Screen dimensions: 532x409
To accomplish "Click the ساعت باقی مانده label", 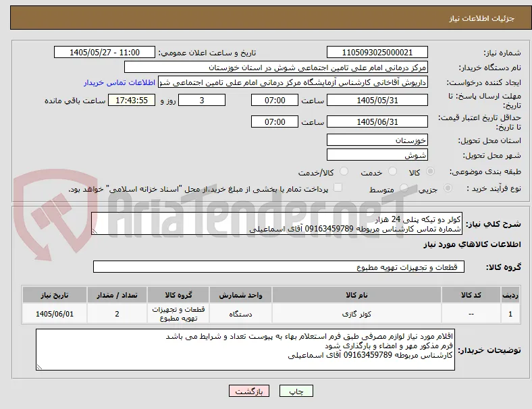I will tap(75, 101).
